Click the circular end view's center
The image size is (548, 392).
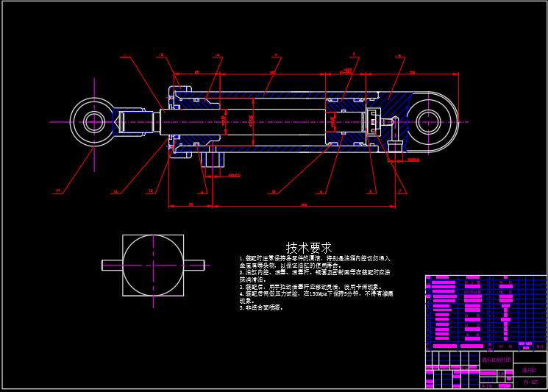[x=153, y=265]
